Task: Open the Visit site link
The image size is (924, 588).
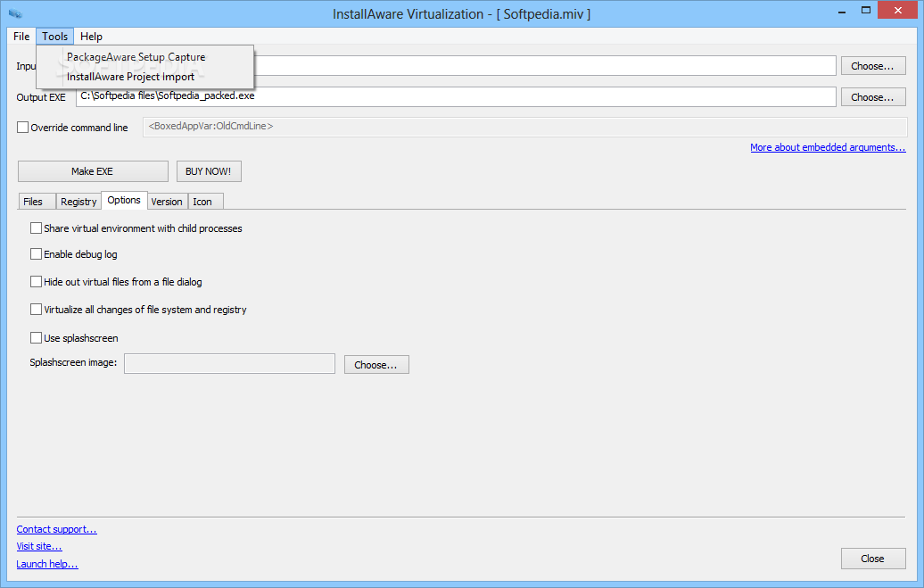Action: coord(39,546)
